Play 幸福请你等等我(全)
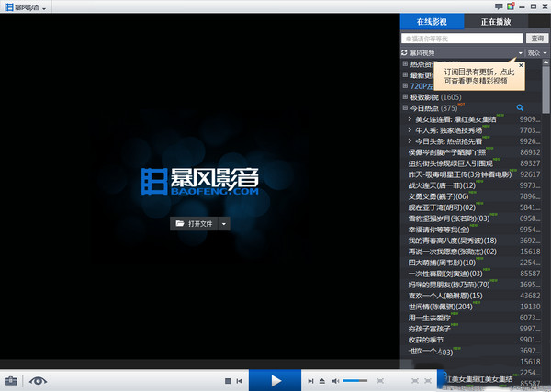The image size is (551, 392). pos(439,230)
